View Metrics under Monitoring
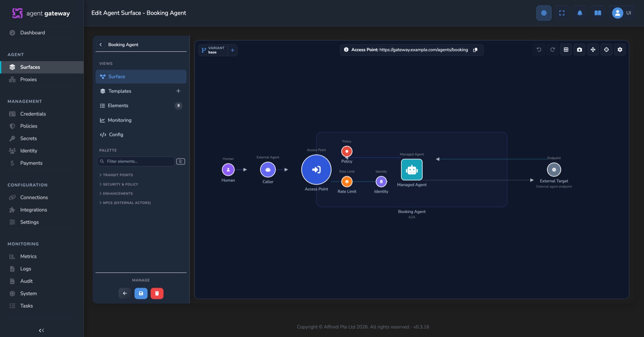Viewport: 644px width, 337px height. click(x=28, y=256)
